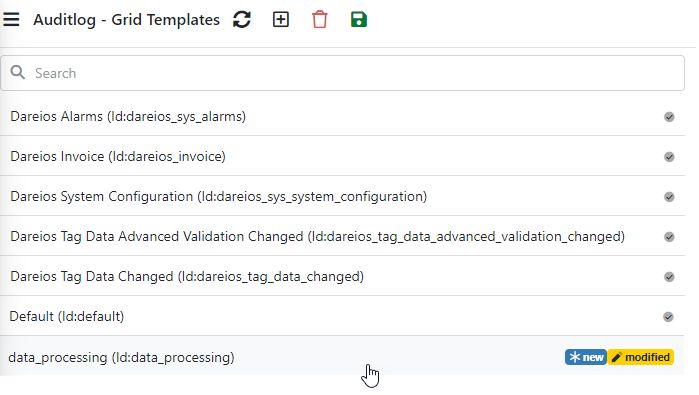Screen dimensions: 699x395
Task: Click the refresh templates icon
Action: 242,20
